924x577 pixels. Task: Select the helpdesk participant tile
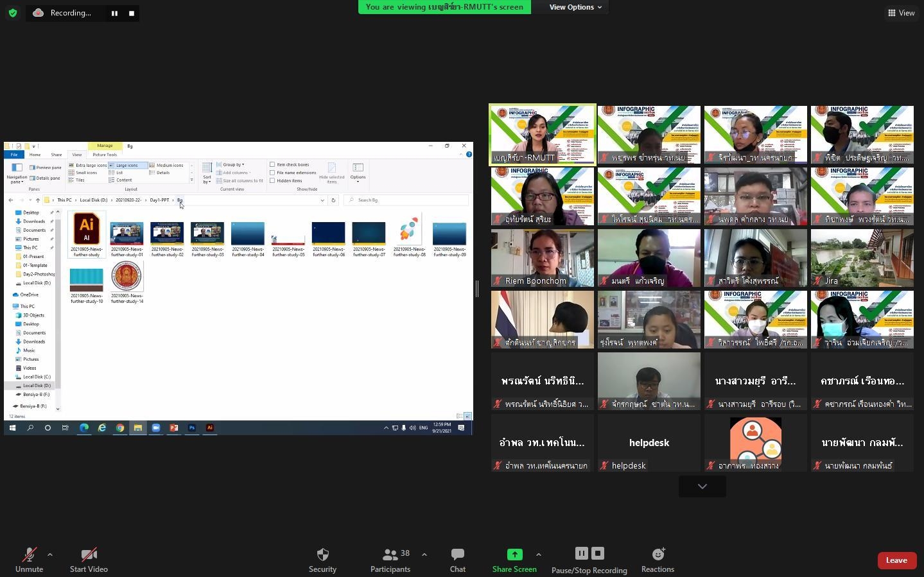(x=649, y=443)
